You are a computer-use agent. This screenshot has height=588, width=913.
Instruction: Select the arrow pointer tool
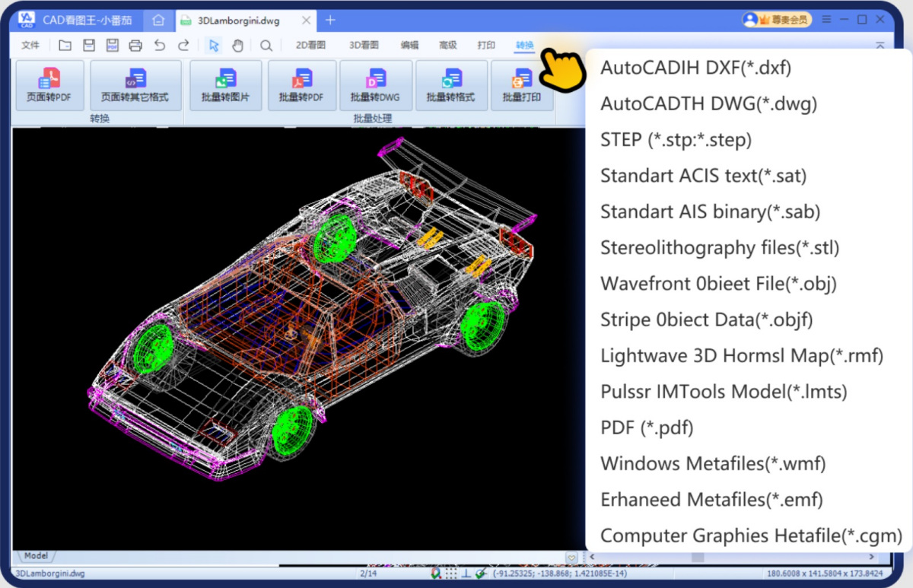click(x=214, y=46)
